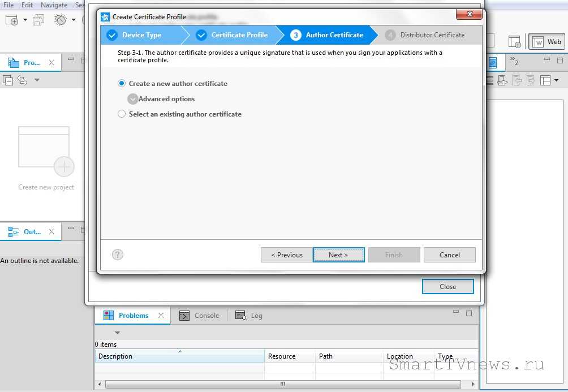
Task: Switch to the Log tab
Action: (x=249, y=316)
